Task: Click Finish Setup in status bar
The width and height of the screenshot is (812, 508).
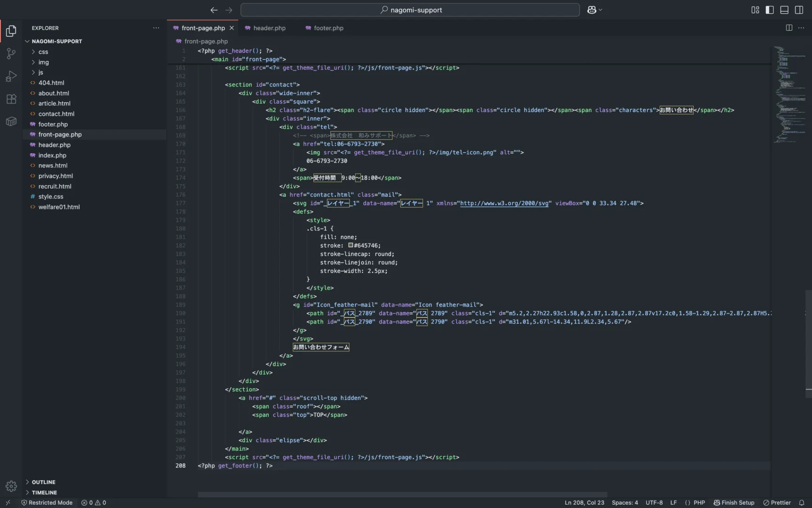Action: point(734,502)
